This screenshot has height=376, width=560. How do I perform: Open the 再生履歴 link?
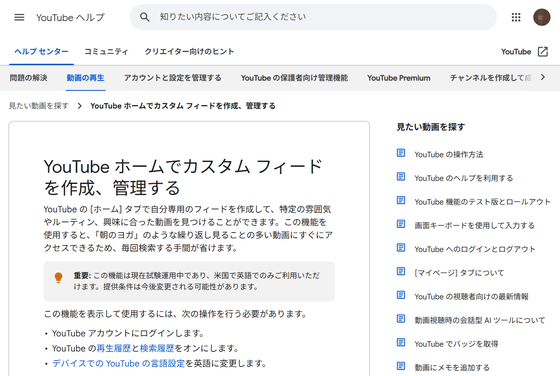pyautogui.click(x=114, y=348)
